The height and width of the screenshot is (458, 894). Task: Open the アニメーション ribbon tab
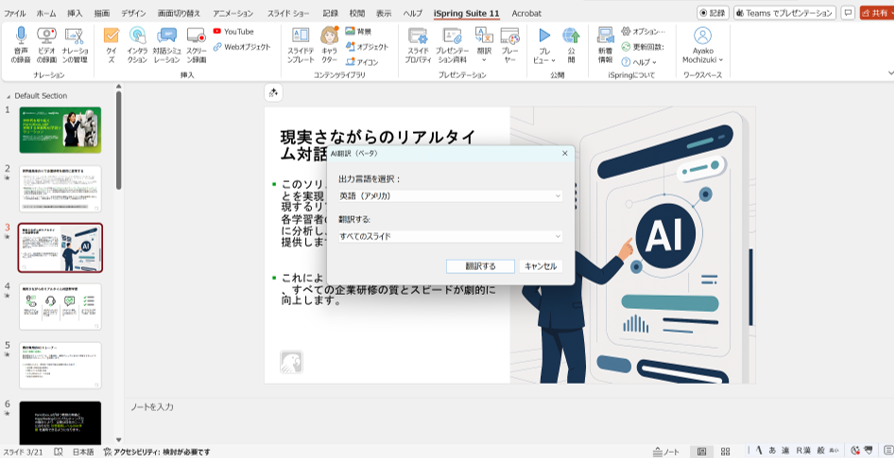click(232, 13)
